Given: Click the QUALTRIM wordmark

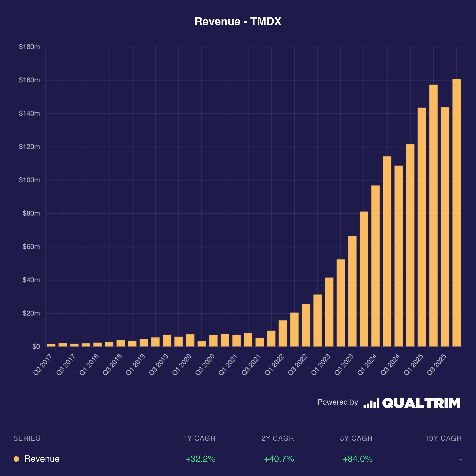Looking at the screenshot, I should (x=421, y=403).
